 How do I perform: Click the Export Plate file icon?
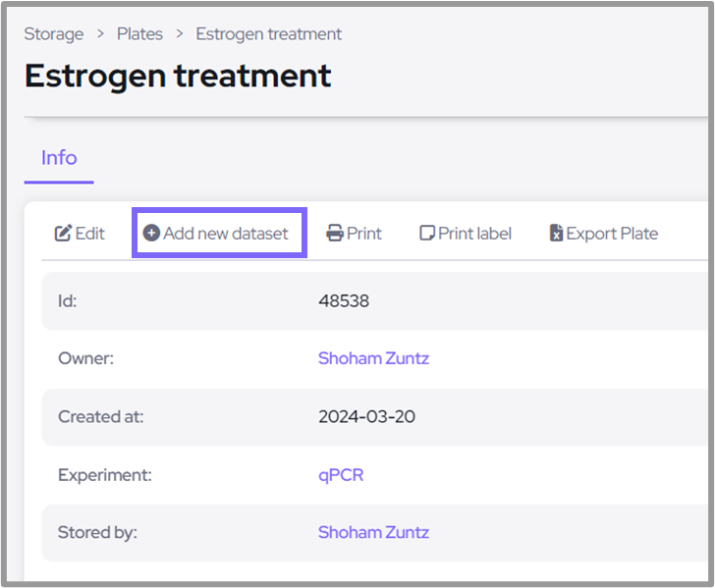pyautogui.click(x=556, y=234)
